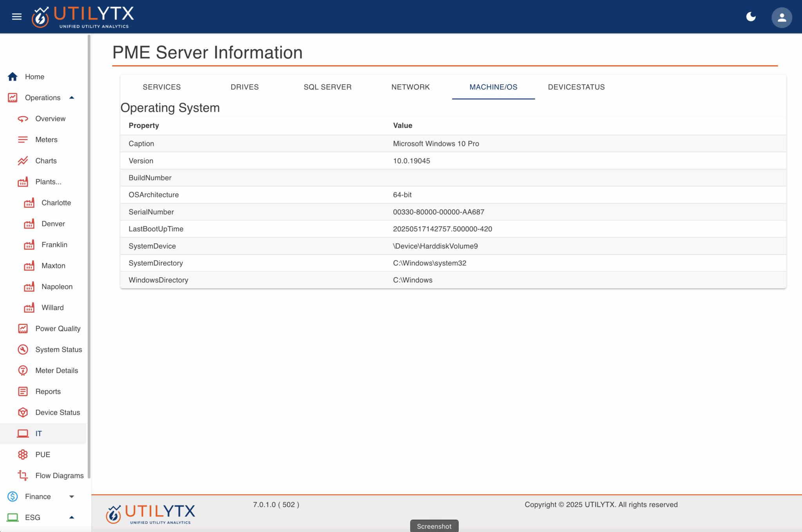Click the Franklin plant icon
The height and width of the screenshot is (532, 802).
pyautogui.click(x=29, y=245)
